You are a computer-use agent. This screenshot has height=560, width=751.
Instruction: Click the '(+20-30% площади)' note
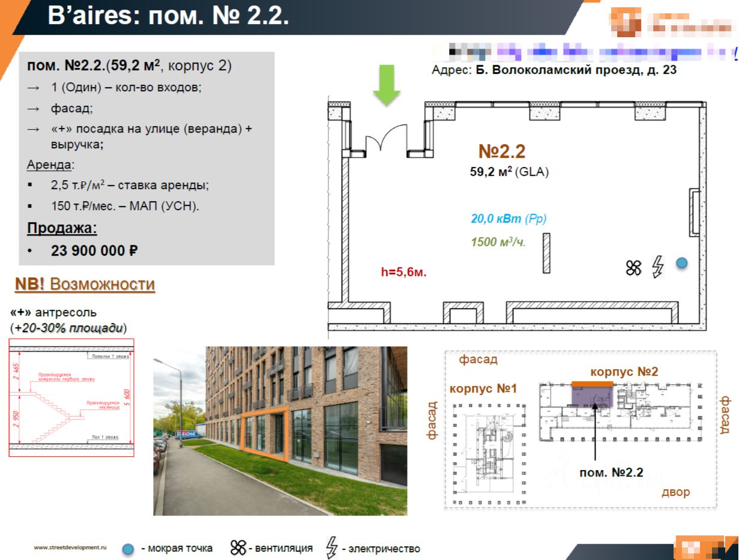tap(68, 328)
